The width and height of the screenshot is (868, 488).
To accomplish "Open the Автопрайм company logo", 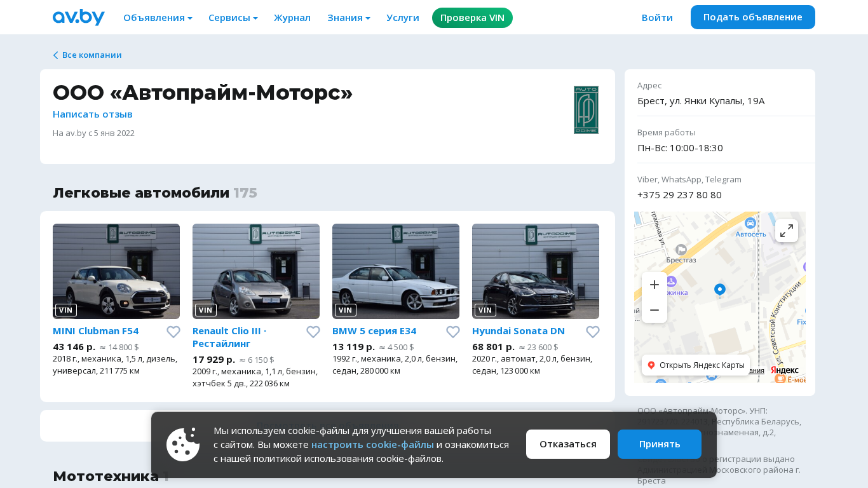I will [586, 110].
